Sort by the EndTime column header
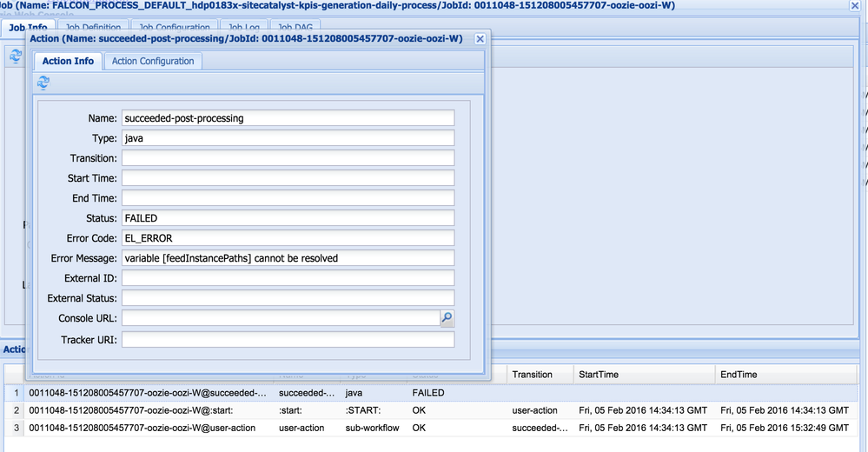 pyautogui.click(x=786, y=375)
